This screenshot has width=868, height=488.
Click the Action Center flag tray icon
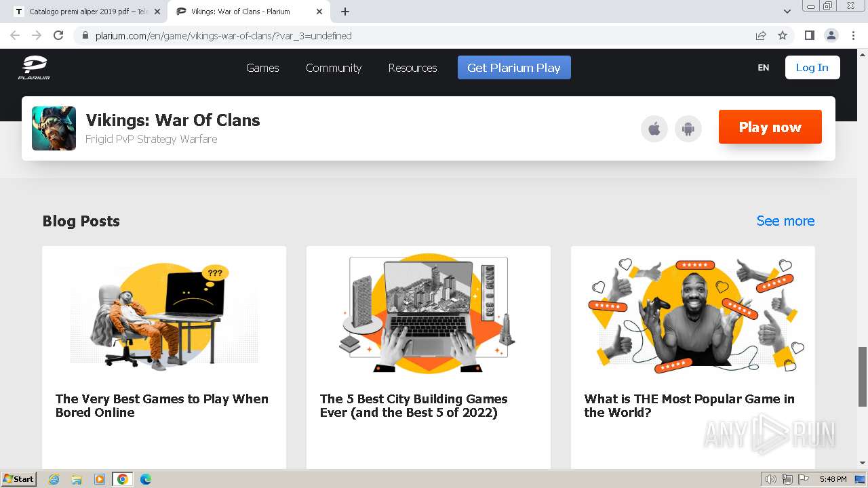803,479
